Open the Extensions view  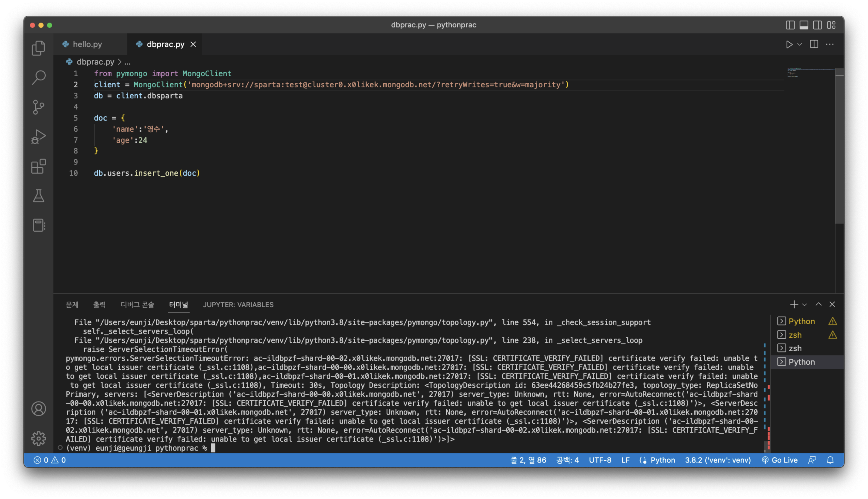(x=38, y=167)
